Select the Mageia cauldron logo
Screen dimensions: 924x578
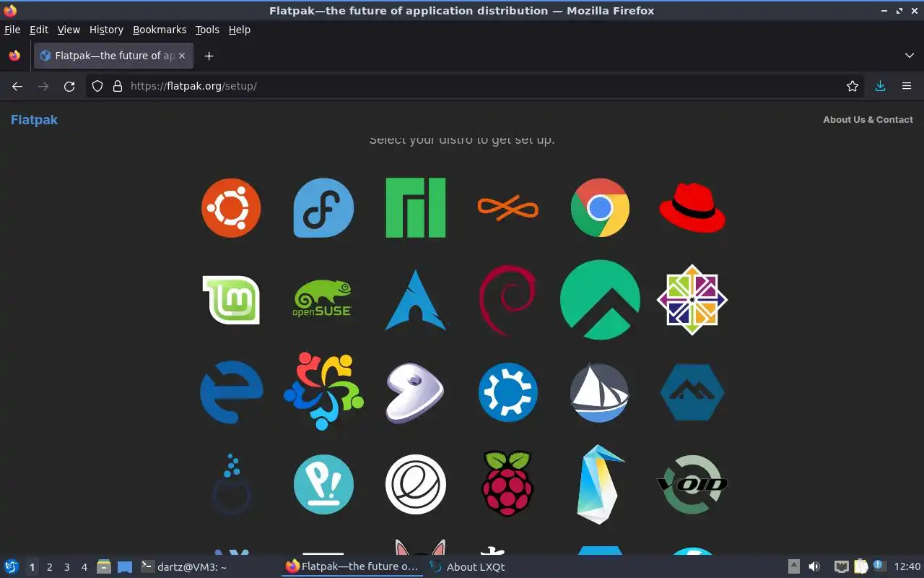click(x=231, y=484)
